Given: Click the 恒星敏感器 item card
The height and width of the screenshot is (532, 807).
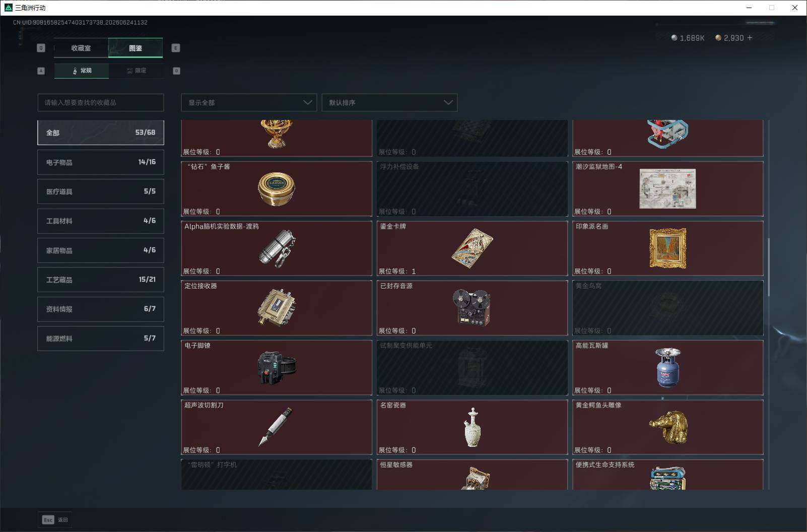Looking at the screenshot, I should (x=472, y=474).
